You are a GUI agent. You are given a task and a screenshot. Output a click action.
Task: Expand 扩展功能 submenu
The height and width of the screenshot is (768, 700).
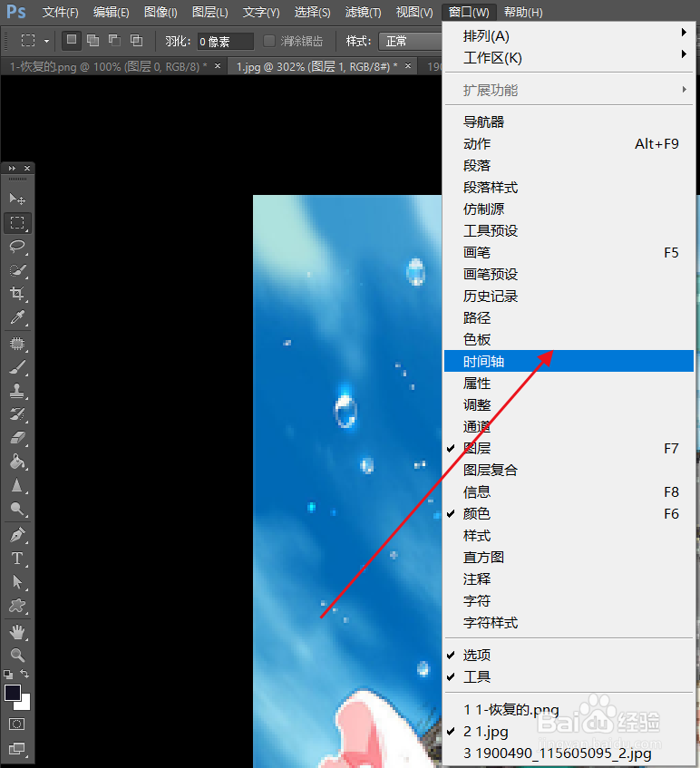(569, 90)
